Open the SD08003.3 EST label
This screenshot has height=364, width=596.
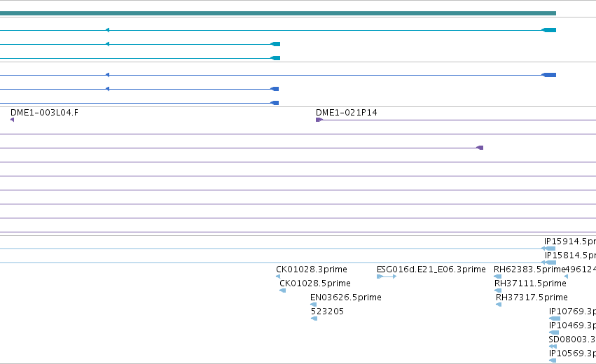572,339
